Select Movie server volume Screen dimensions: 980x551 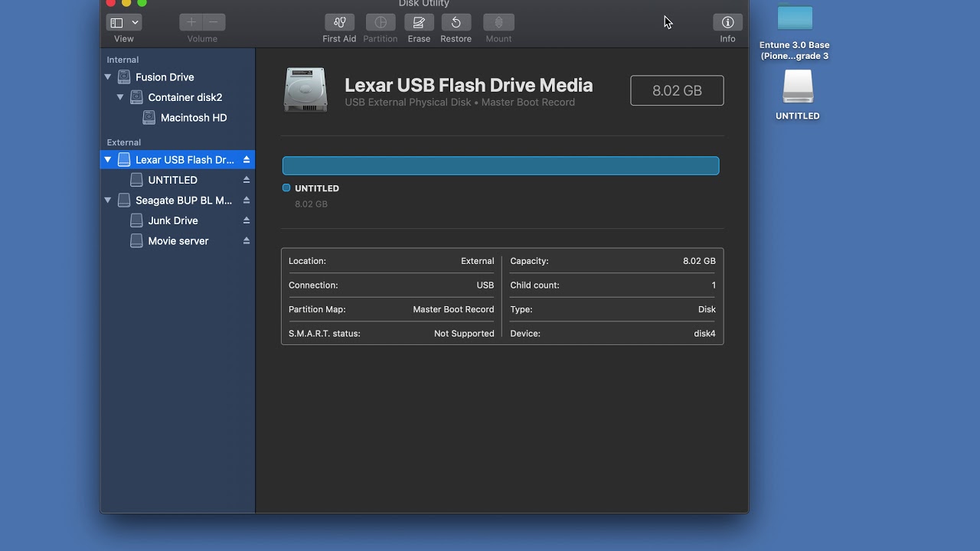178,240
